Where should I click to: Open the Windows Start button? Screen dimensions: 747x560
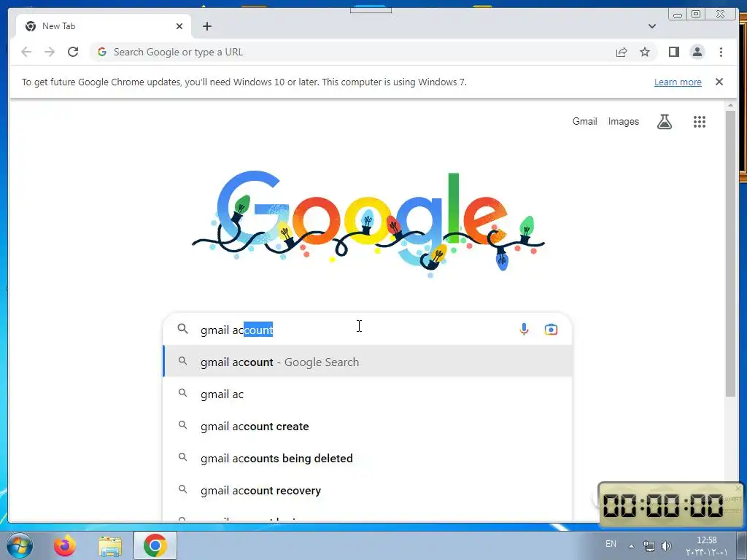pyautogui.click(x=19, y=545)
